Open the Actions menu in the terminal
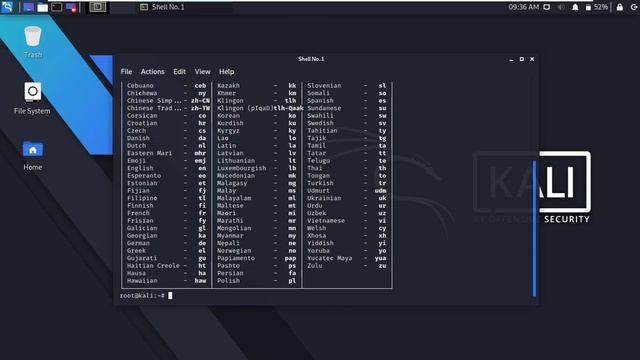Viewport: 640px width, 360px height. pyautogui.click(x=152, y=71)
